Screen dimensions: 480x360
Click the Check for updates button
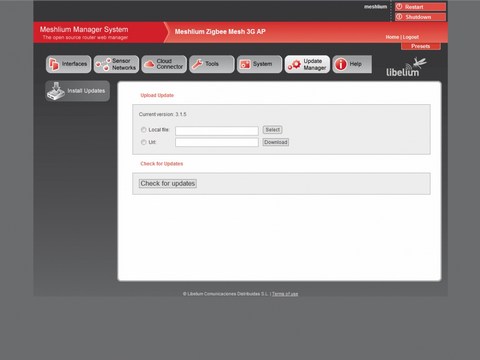(168, 183)
